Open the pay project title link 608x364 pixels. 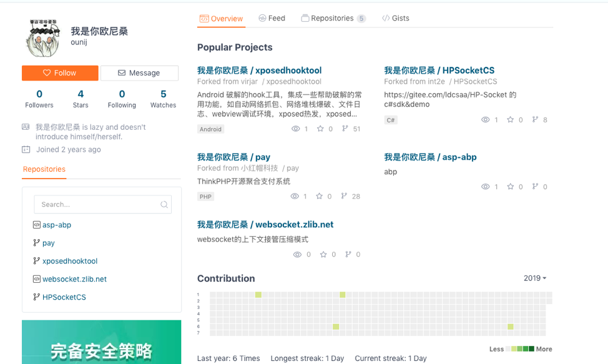click(x=234, y=157)
